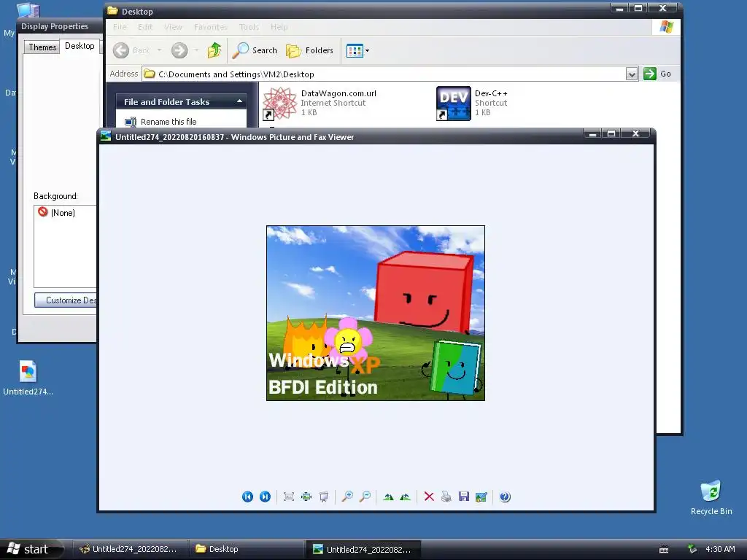
Task: Click the folder icon in Desktop title bar
Action: (x=112, y=11)
